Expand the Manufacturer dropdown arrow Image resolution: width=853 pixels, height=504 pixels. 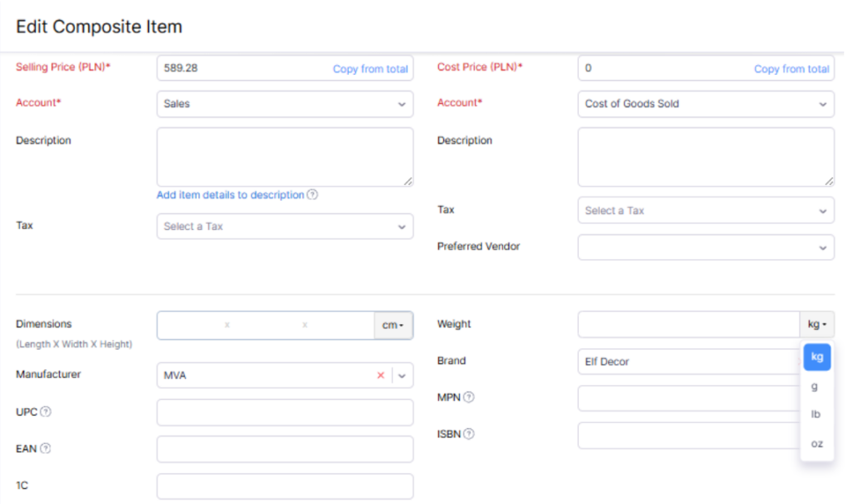[402, 376]
